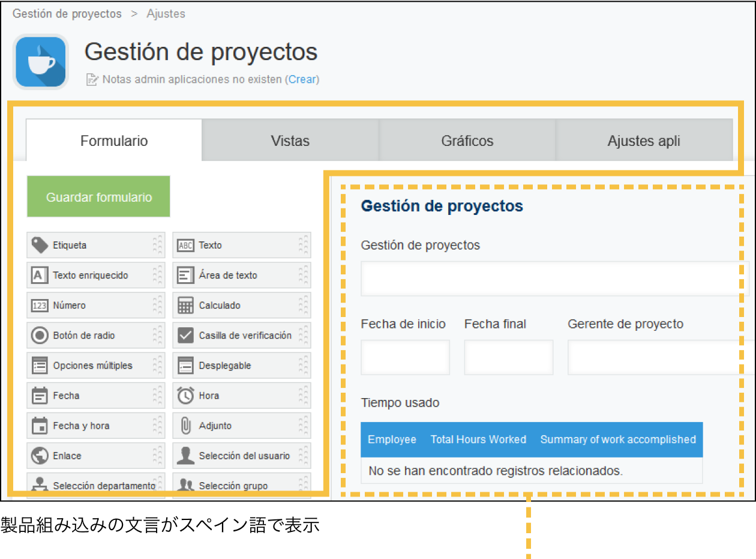
Task: Click the Crear link for admin notes
Action: (302, 79)
